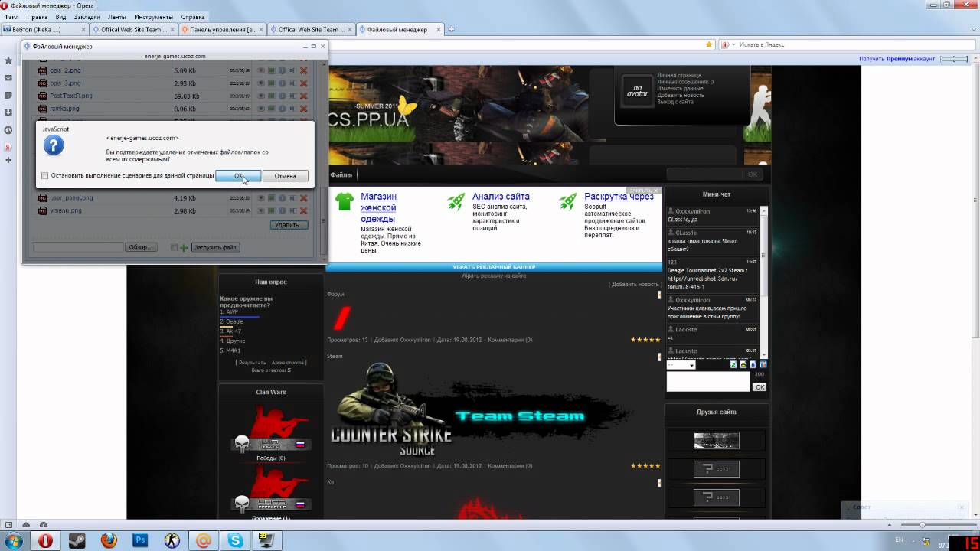This screenshot has width=980, height=551.
Task: Delete ramka.png with red X icon
Action: 304,109
